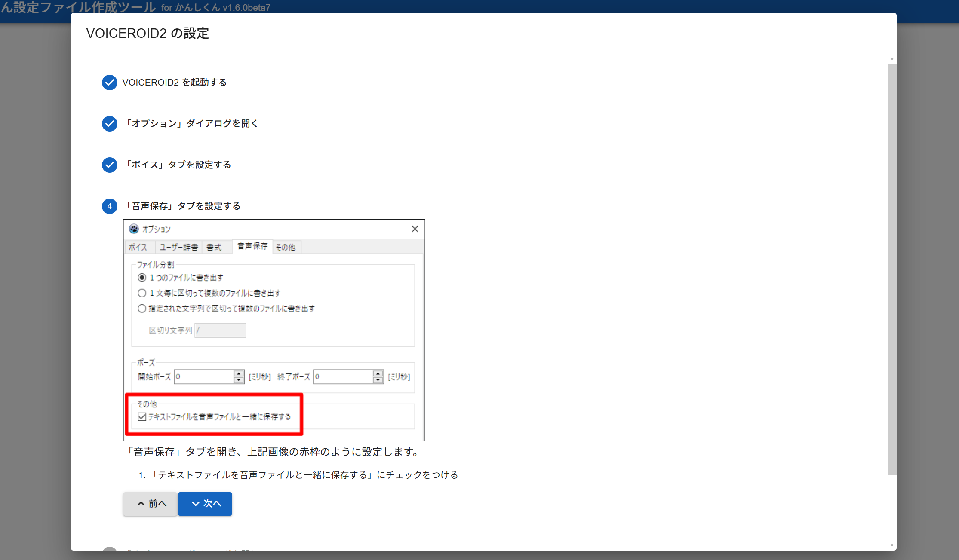Screen dimensions: 959x560
Task: Choose the '指定された文字列で区切って' radio option
Action: (142, 309)
